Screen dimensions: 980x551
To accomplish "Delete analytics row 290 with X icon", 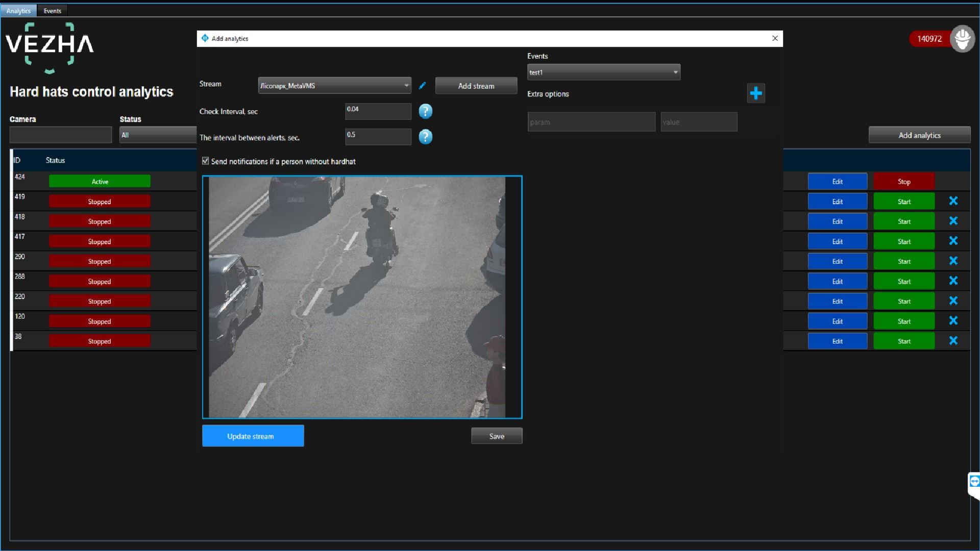I will (x=953, y=261).
